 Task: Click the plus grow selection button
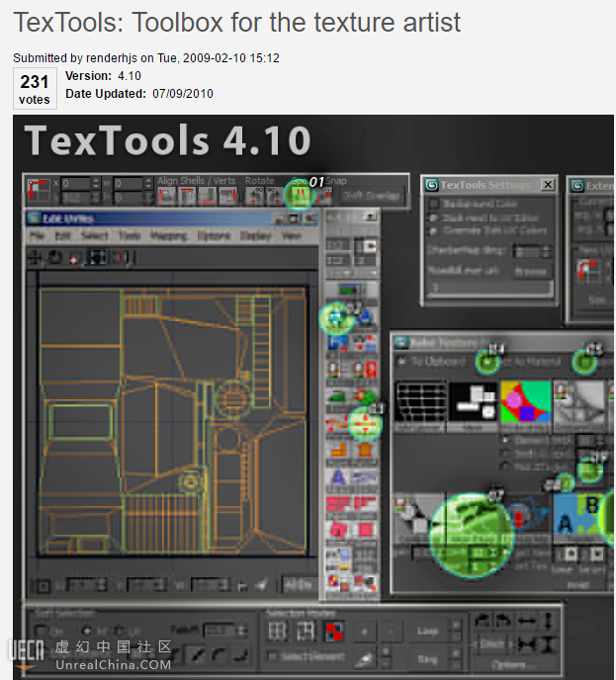365,632
